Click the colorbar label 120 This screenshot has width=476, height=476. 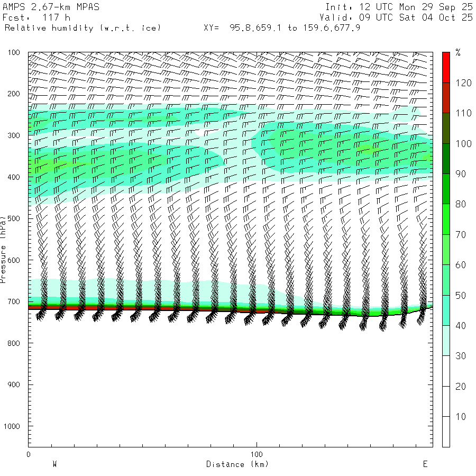pyautogui.click(x=463, y=83)
